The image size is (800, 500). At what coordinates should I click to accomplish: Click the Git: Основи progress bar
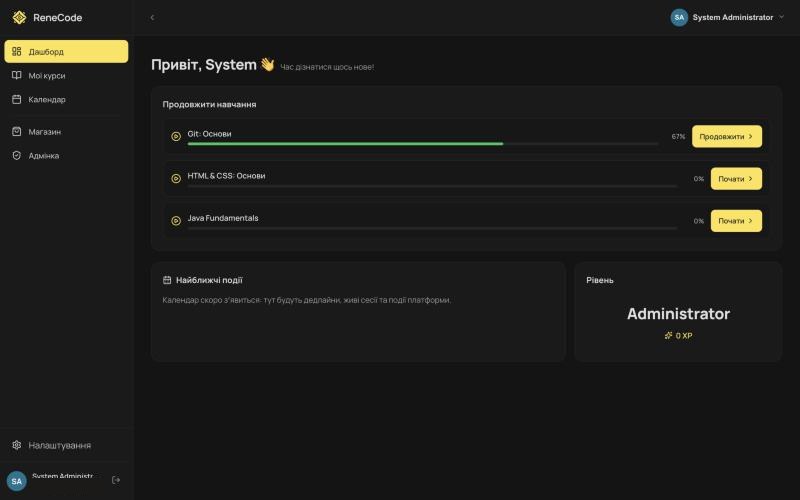(423, 144)
